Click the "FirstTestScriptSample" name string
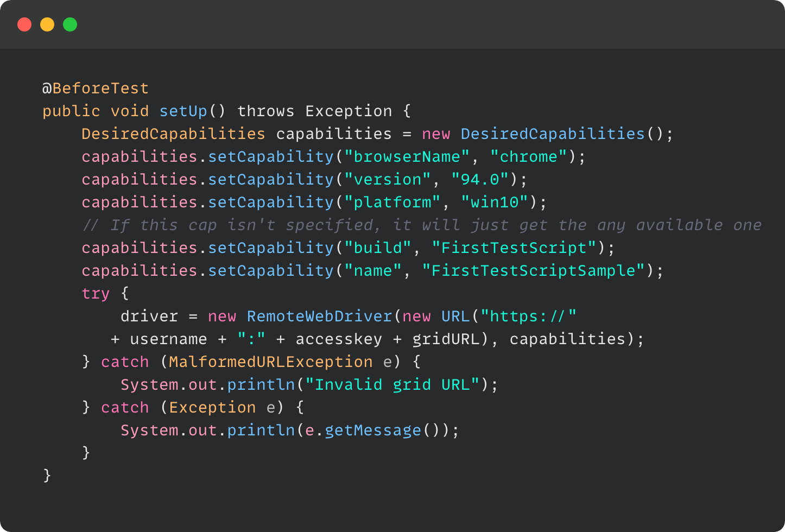This screenshot has height=532, width=785. pos(534,270)
